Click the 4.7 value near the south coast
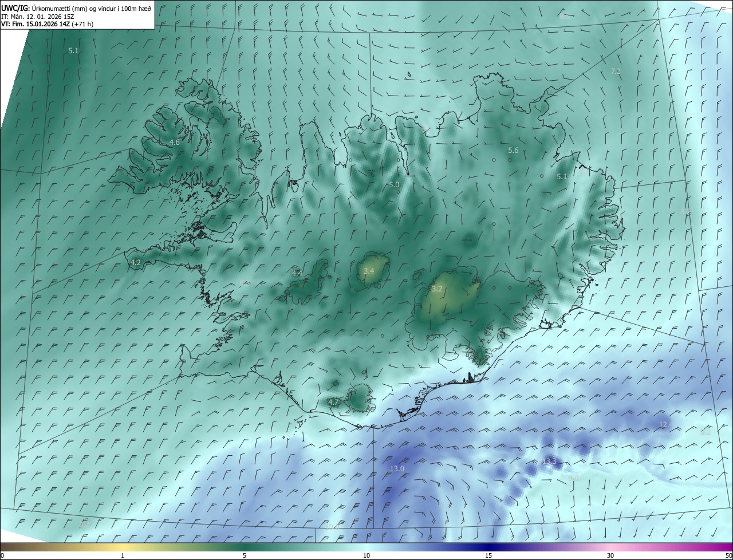 (333, 403)
